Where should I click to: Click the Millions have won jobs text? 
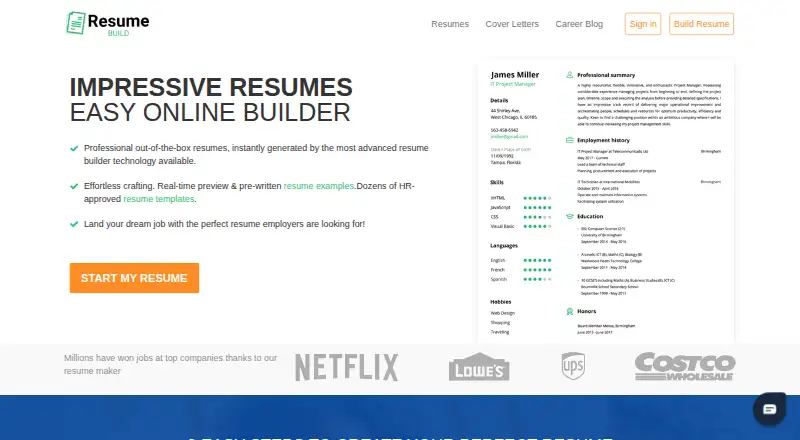(170, 364)
